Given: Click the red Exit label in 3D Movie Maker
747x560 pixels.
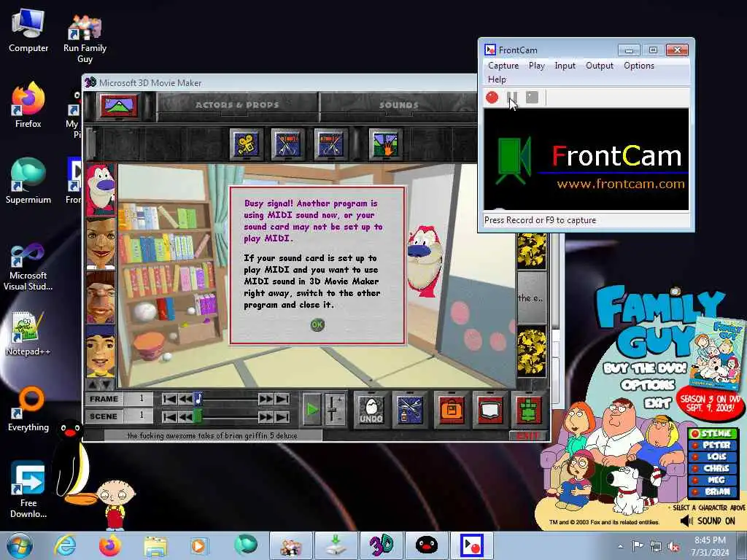Looking at the screenshot, I should click(527, 435).
